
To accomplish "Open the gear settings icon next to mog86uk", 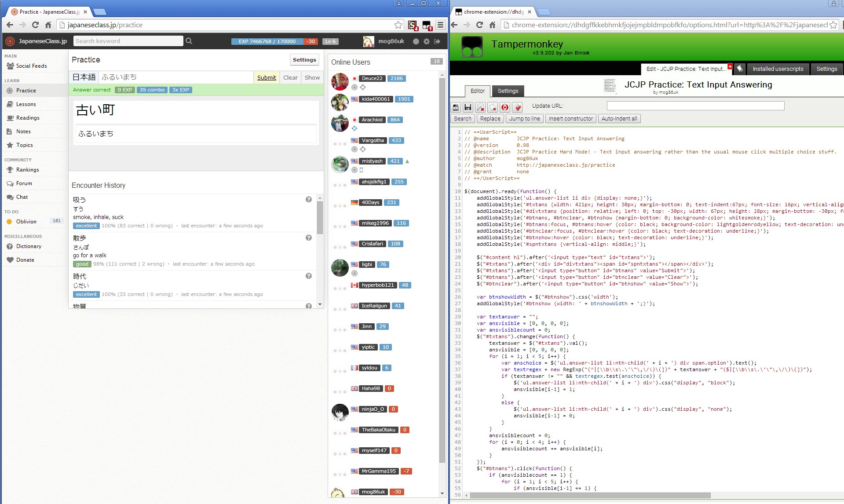I will (426, 41).
